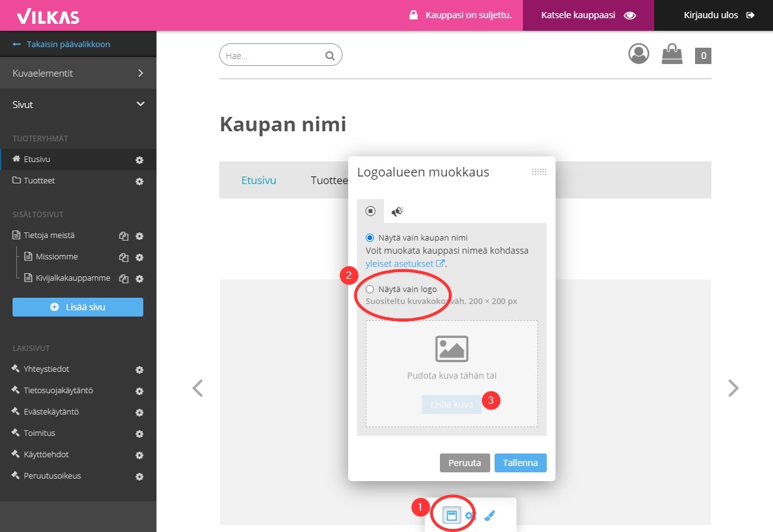Open settings gear for Toimitus
The image size is (773, 532).
[140, 434]
